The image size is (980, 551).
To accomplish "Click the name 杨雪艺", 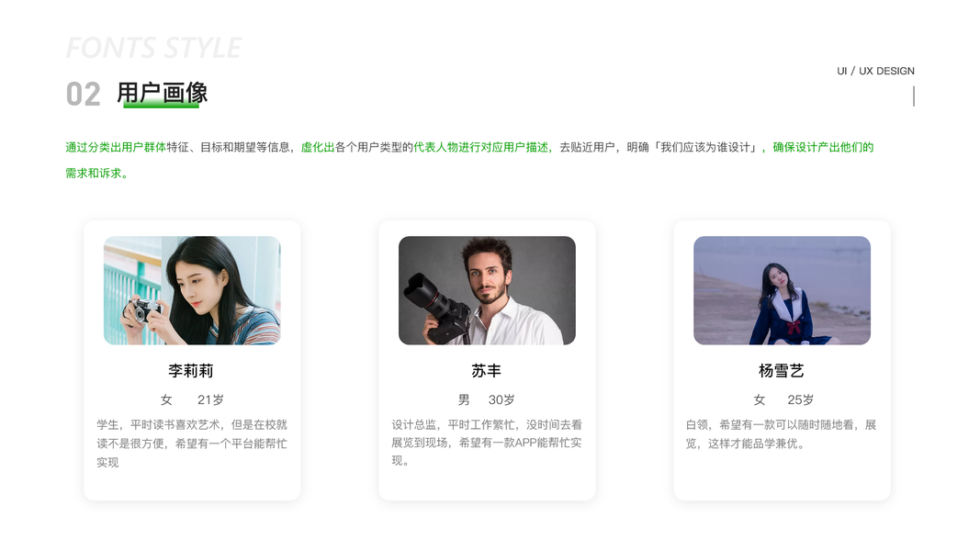I will (782, 371).
